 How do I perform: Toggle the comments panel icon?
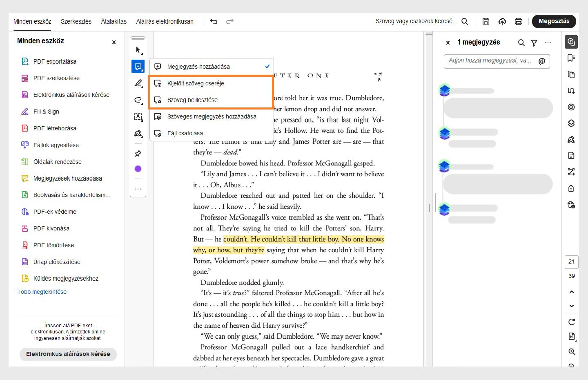[x=571, y=42]
